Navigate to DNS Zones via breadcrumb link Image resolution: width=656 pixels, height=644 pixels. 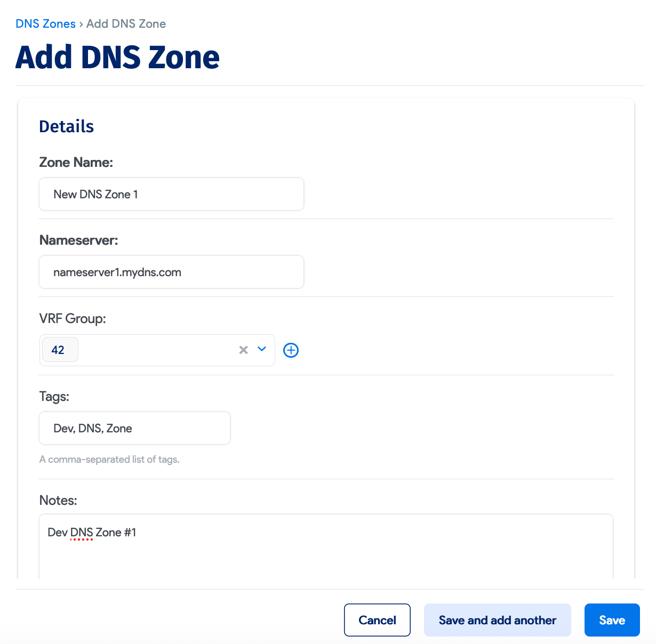(45, 23)
